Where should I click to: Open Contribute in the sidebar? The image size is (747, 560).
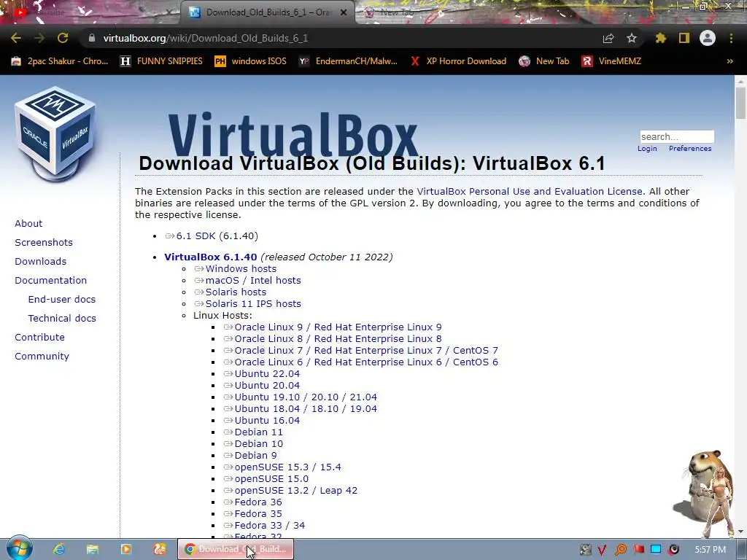[x=39, y=337]
